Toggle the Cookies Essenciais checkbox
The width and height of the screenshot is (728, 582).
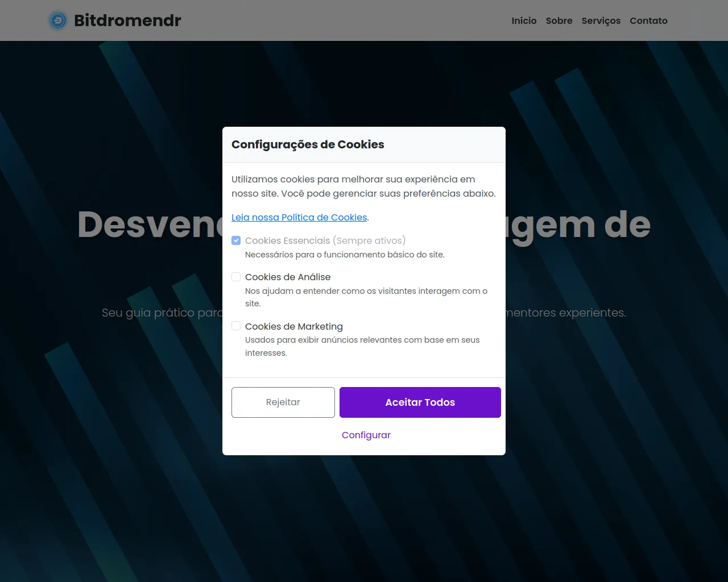(x=236, y=240)
